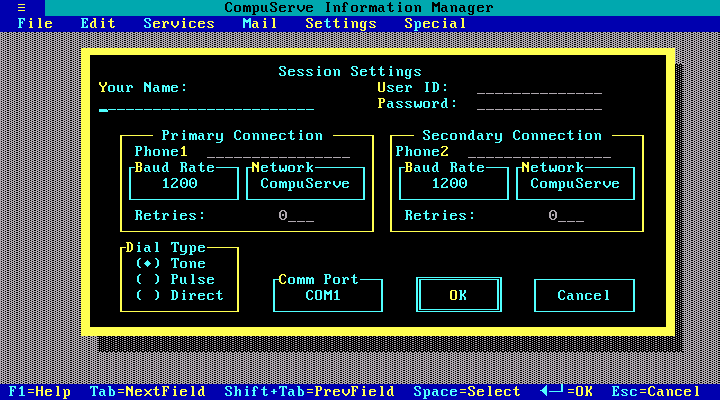Open the Settings menu
Viewport: 720px width, 400px height.
click(x=341, y=23)
